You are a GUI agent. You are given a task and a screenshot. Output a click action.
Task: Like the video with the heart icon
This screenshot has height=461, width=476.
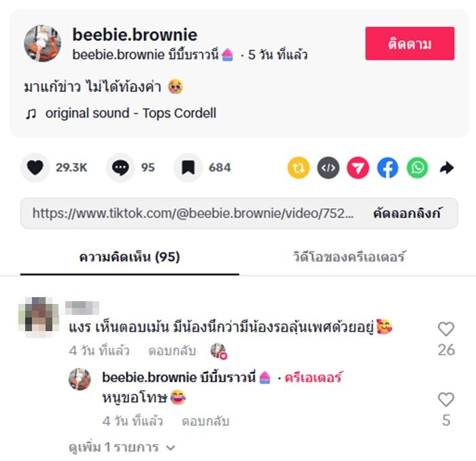click(35, 167)
